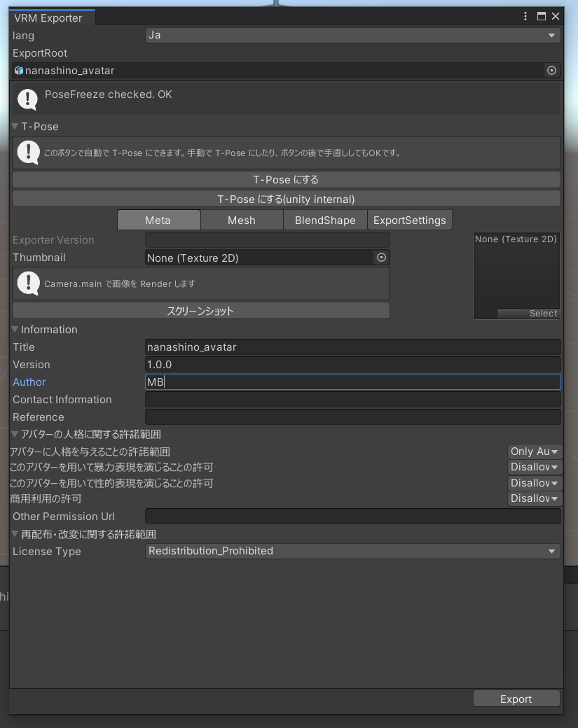
Task: Click the Version label
Action: [x=32, y=365]
